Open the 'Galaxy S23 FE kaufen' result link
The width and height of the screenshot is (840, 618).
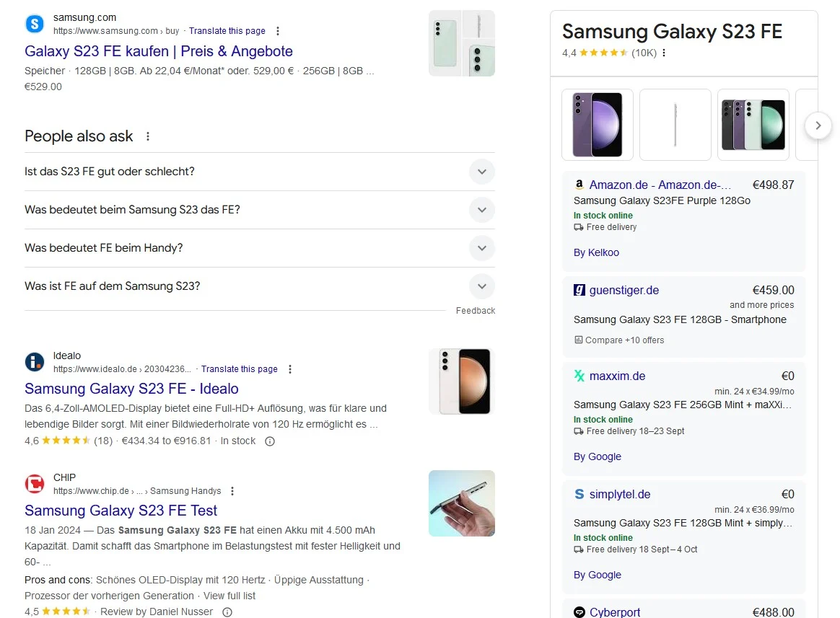point(159,51)
